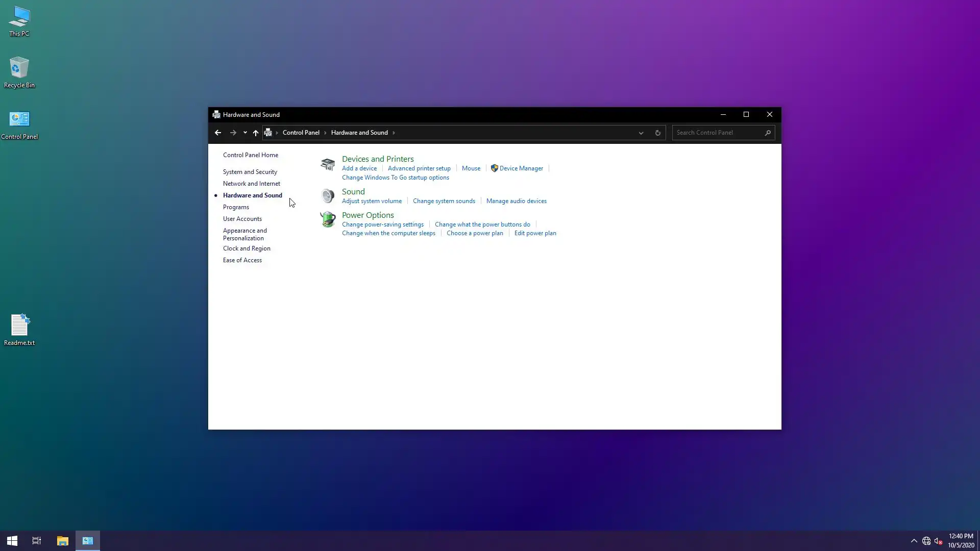Click the Up arrow navigation button
This screenshot has height=551, width=980.
click(x=256, y=133)
